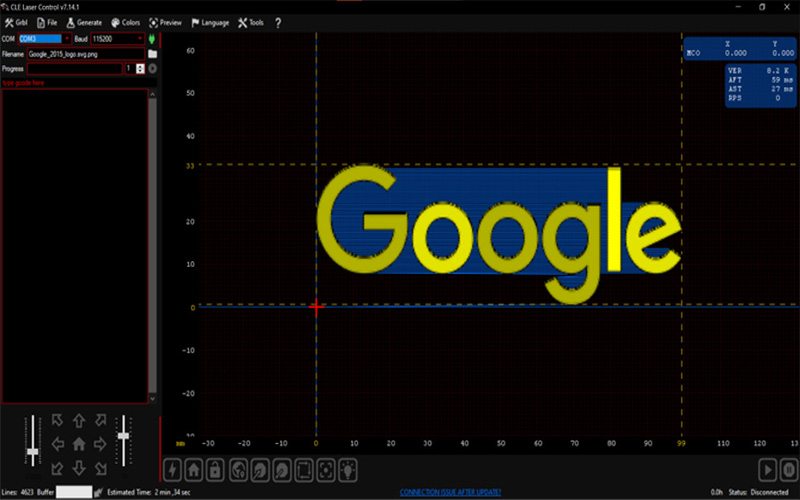Viewport: 800px width, 500px height.
Task: Click the Buffer progress bar
Action: (74, 492)
